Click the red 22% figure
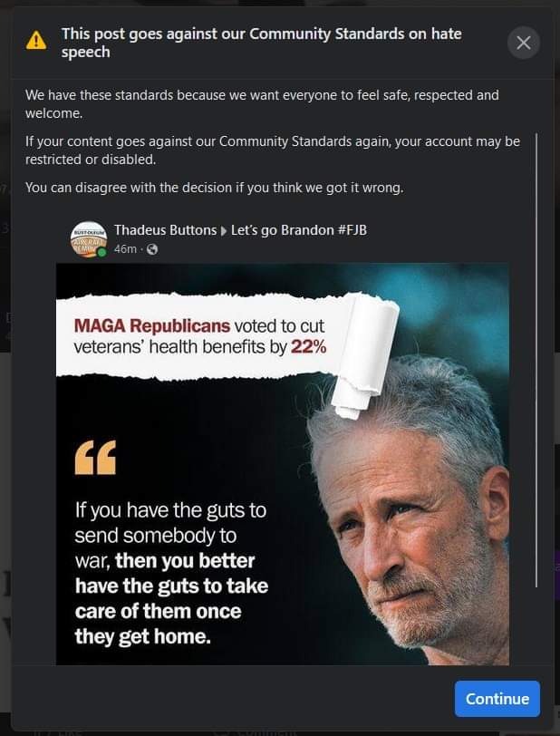This screenshot has height=736, width=560. click(309, 347)
